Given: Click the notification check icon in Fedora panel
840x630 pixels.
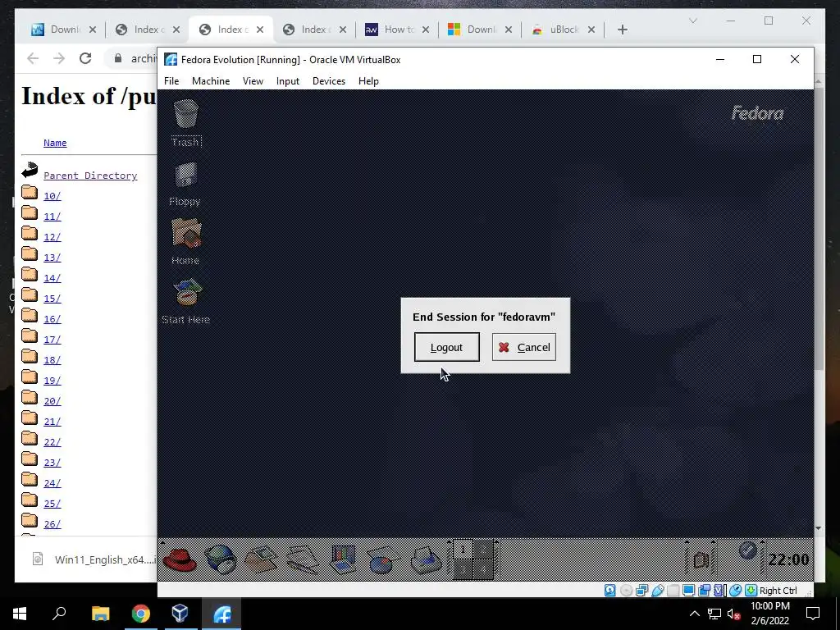Looking at the screenshot, I should 747,550.
